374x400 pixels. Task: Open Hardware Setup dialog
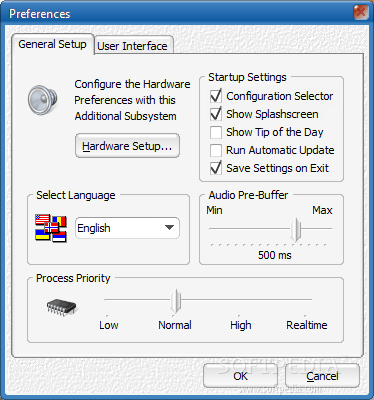tap(127, 146)
